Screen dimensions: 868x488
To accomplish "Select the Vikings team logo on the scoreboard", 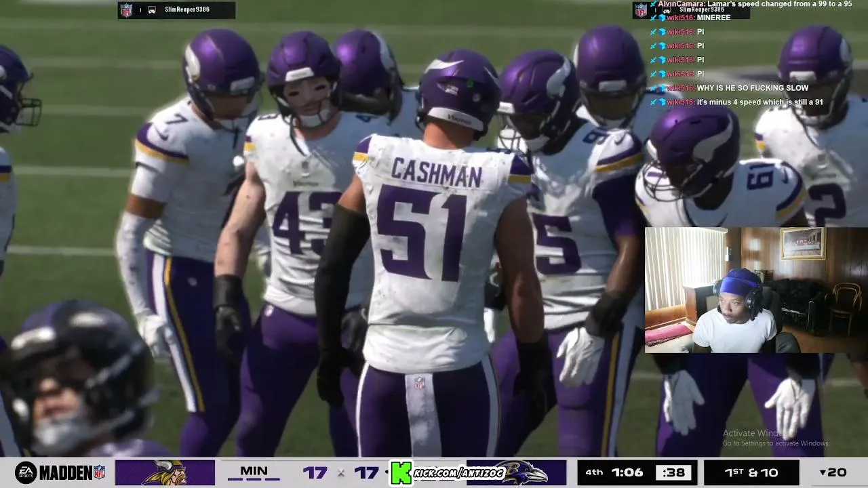I will click(x=165, y=472).
